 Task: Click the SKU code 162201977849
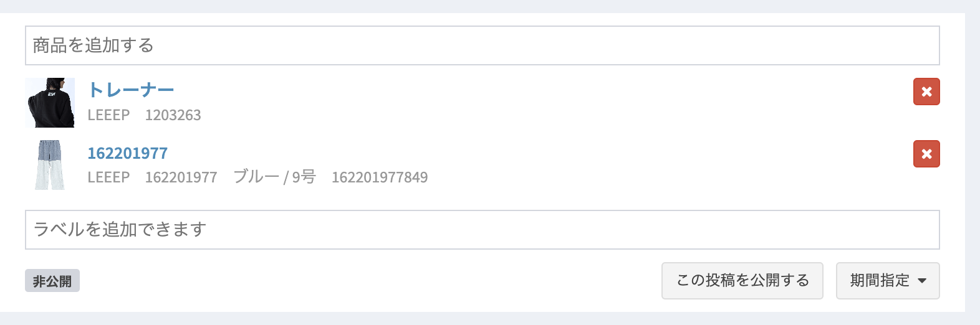coord(380,177)
